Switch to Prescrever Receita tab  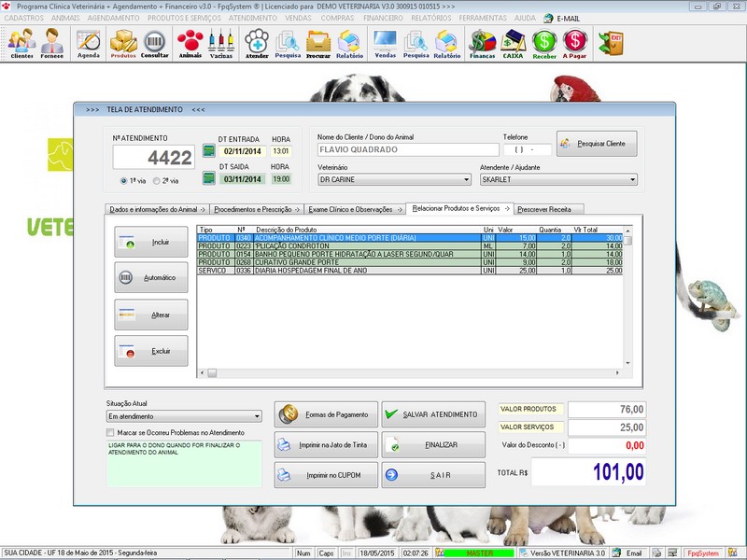tap(548, 209)
